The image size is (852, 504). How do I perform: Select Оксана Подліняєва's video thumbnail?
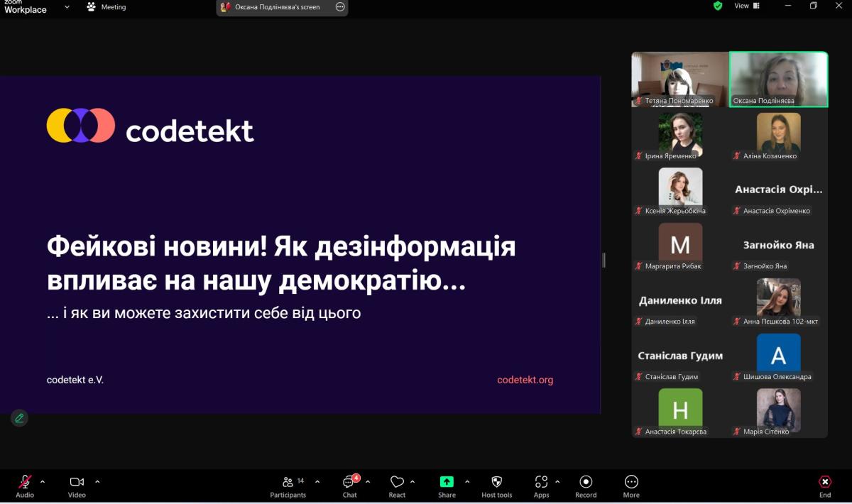[779, 79]
